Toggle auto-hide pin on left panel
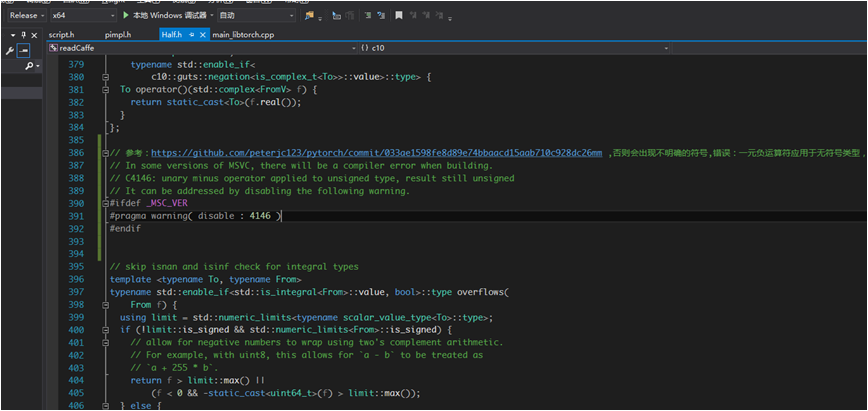Viewport: 868px width, 411px height. [23, 35]
